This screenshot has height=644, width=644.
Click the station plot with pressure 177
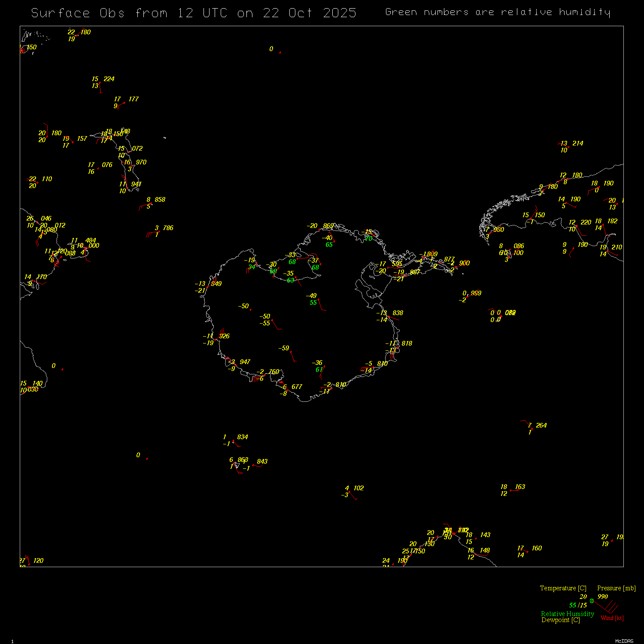125,103
